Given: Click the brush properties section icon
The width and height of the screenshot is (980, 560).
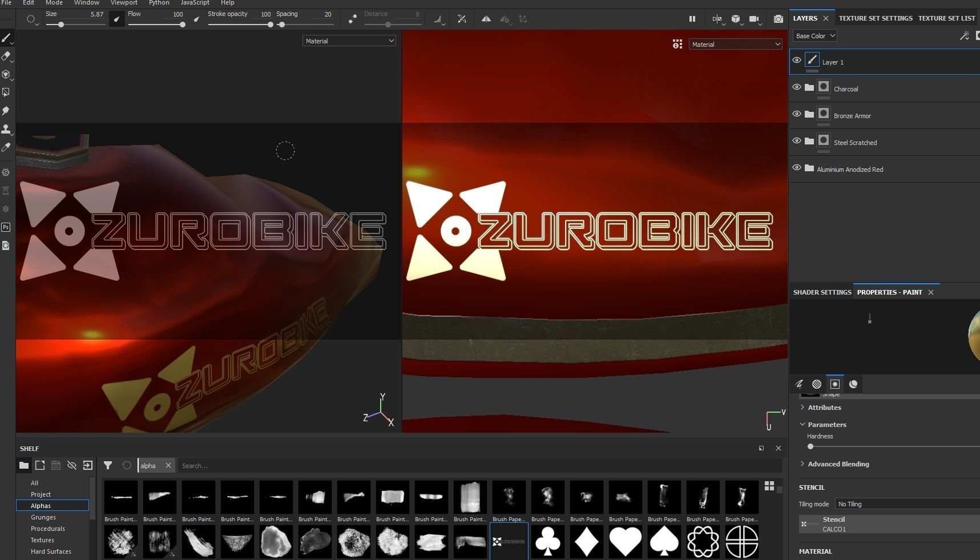Looking at the screenshot, I should pyautogui.click(x=799, y=384).
